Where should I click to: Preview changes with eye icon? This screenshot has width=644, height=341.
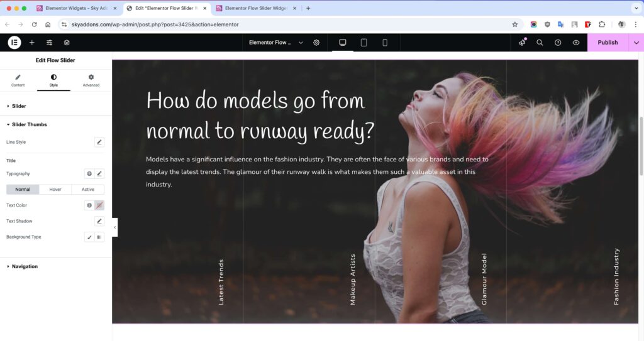(x=576, y=42)
